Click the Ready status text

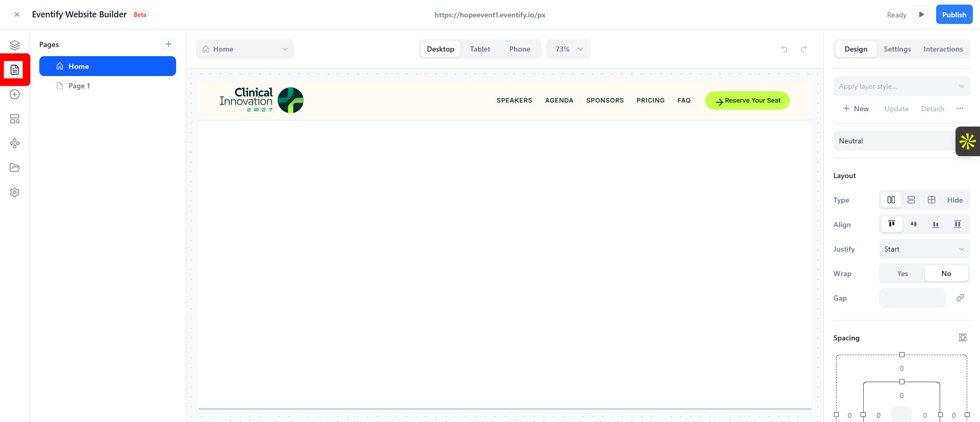click(x=897, y=15)
